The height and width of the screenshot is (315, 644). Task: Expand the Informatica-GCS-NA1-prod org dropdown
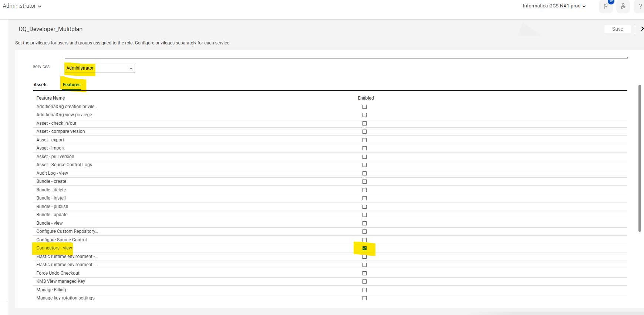pos(554,6)
